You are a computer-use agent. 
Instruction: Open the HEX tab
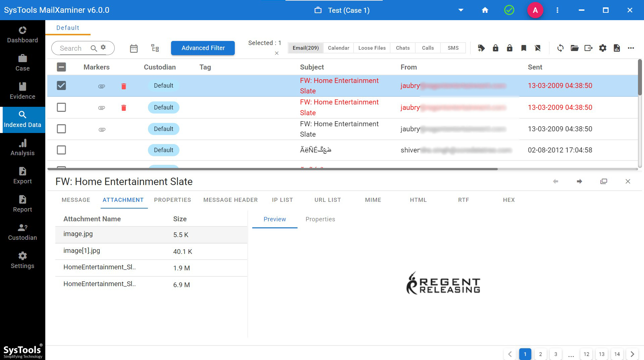point(509,200)
